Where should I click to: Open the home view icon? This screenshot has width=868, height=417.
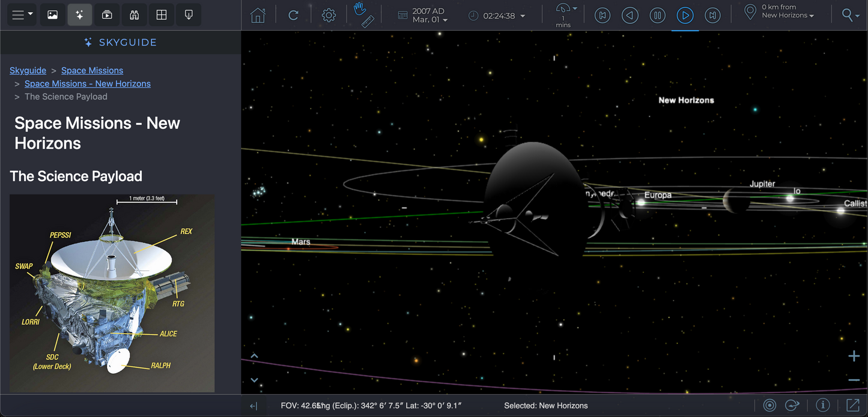[258, 16]
